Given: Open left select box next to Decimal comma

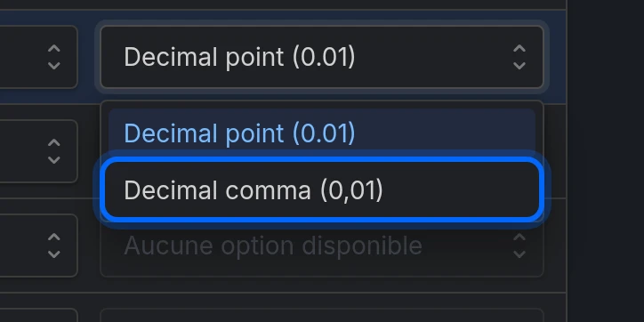Looking at the screenshot, I should [x=38, y=151].
